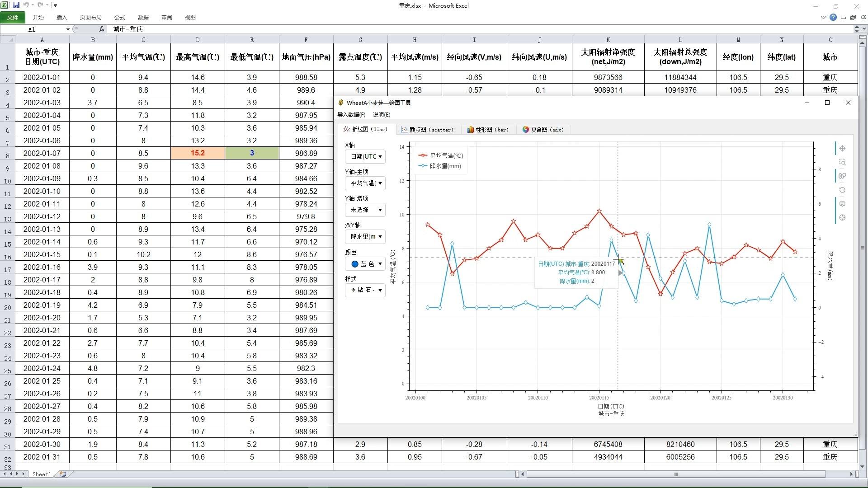The width and height of the screenshot is (868, 488).
Task: Expand the 双Y轴 precipitation dropdown
Action: tap(365, 236)
